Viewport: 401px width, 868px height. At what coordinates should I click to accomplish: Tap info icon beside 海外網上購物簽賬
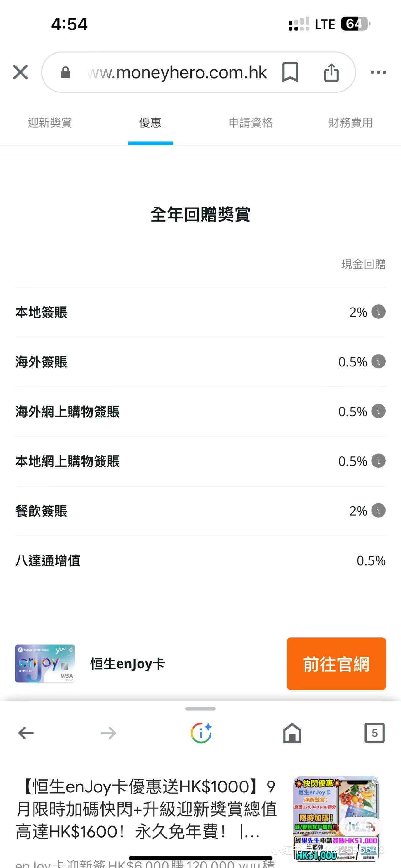click(378, 411)
